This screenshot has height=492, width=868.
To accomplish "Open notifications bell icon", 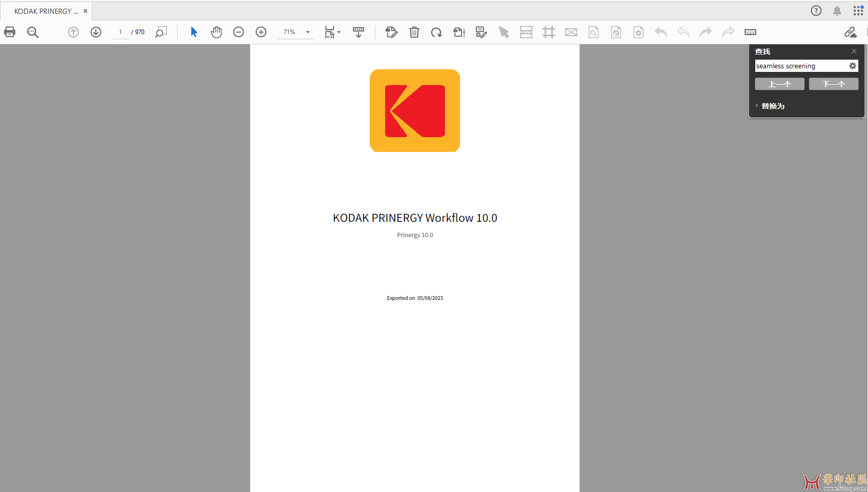I will [837, 11].
